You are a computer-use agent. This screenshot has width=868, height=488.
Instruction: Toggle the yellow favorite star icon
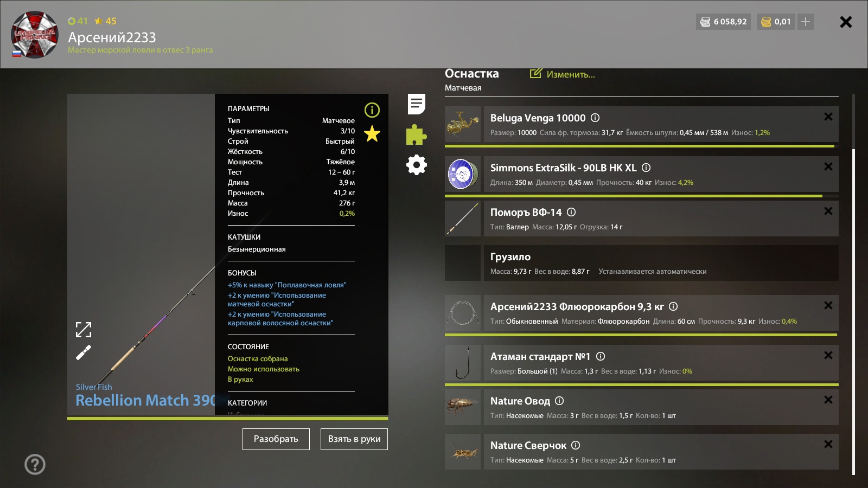tap(372, 133)
